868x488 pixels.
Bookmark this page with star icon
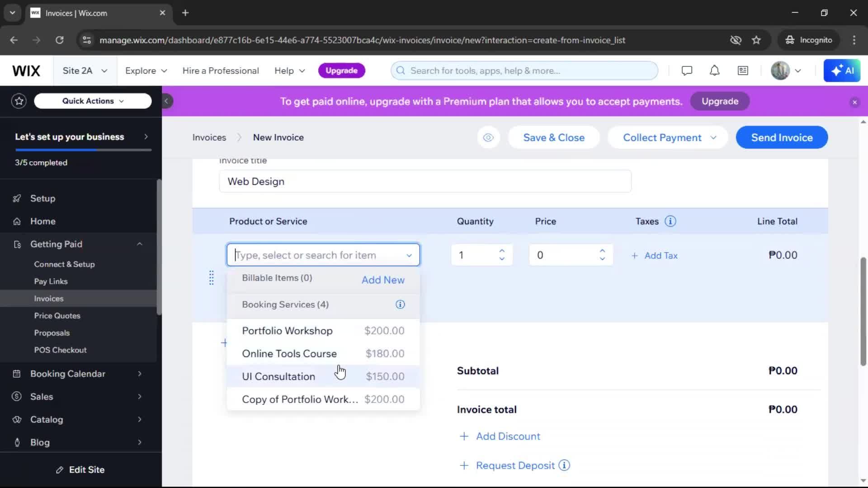pyautogui.click(x=756, y=40)
